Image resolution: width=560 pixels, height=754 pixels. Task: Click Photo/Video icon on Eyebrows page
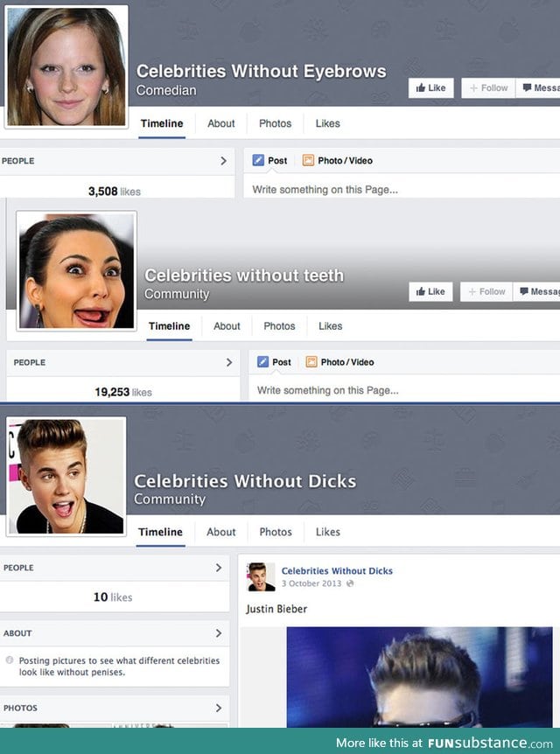308,160
